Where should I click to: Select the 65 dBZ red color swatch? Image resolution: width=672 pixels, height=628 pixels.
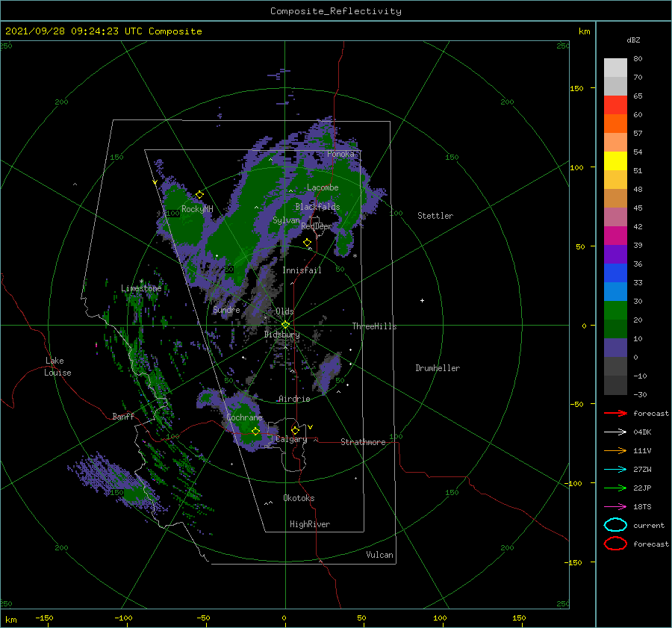[x=615, y=105]
